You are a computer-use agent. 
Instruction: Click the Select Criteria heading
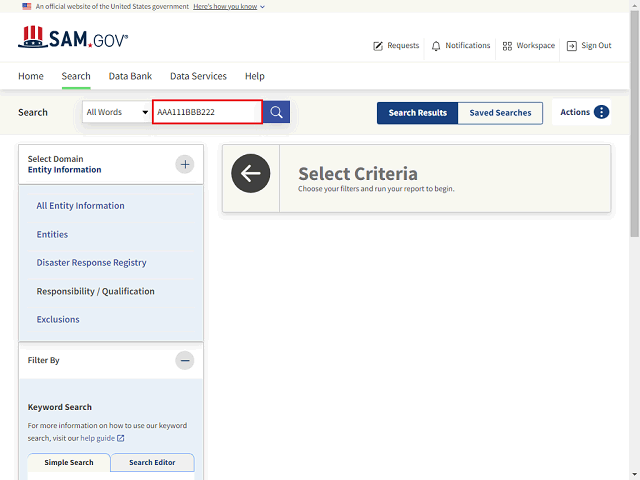358,173
